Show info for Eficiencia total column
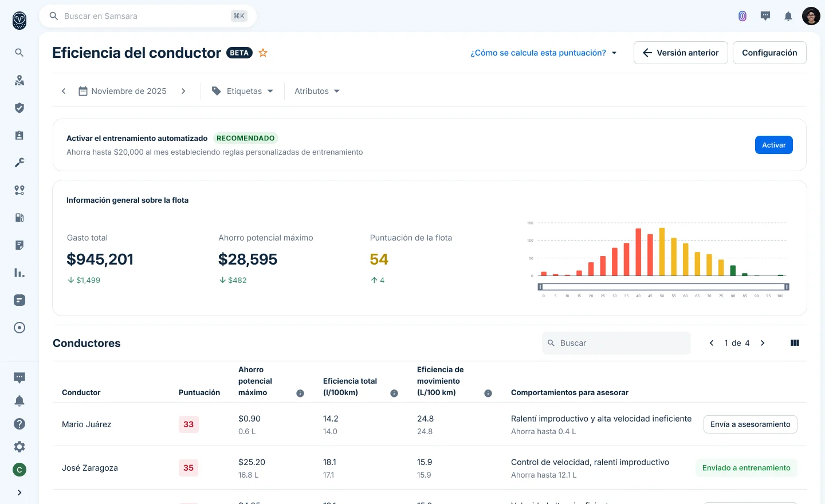Viewport: 825px width, 504px height. [394, 393]
